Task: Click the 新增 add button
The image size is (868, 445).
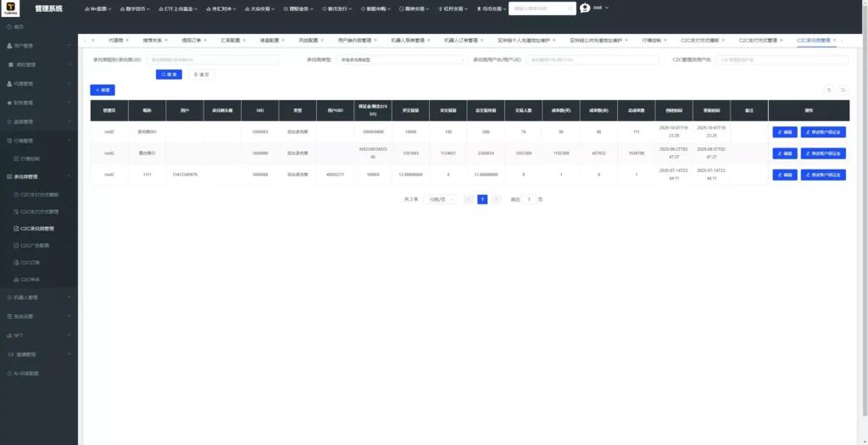Action: coord(103,90)
